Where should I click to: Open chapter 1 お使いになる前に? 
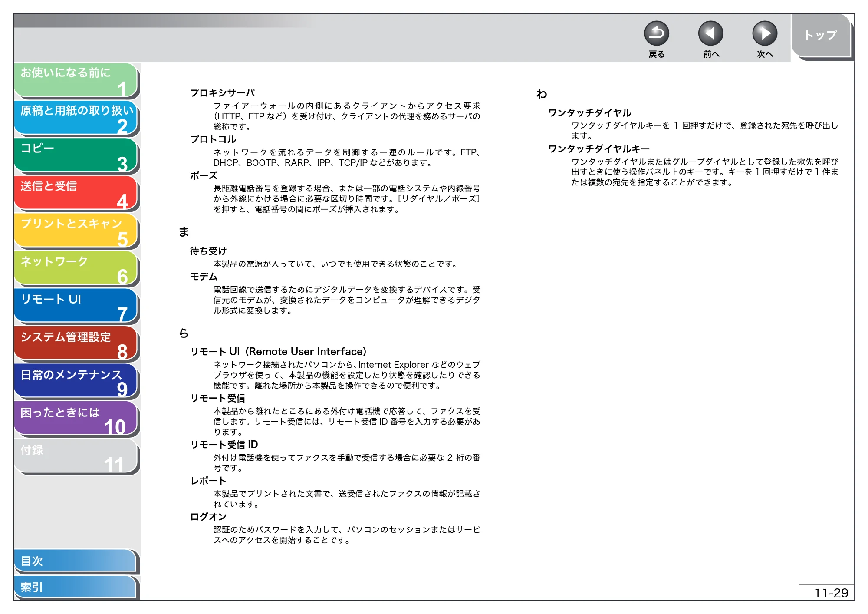click(76, 80)
